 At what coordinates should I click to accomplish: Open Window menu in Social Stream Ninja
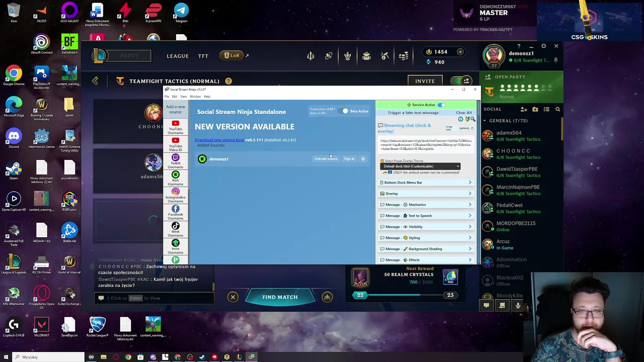coord(195,97)
